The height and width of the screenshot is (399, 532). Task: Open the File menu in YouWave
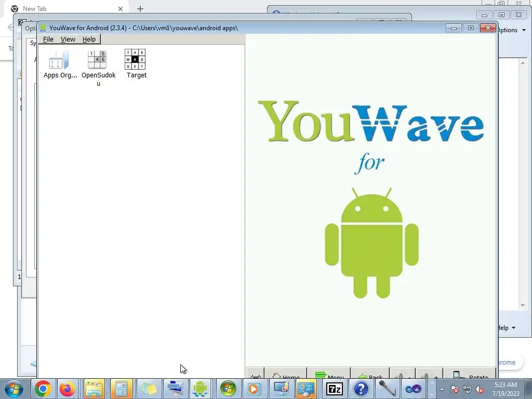pyautogui.click(x=48, y=39)
